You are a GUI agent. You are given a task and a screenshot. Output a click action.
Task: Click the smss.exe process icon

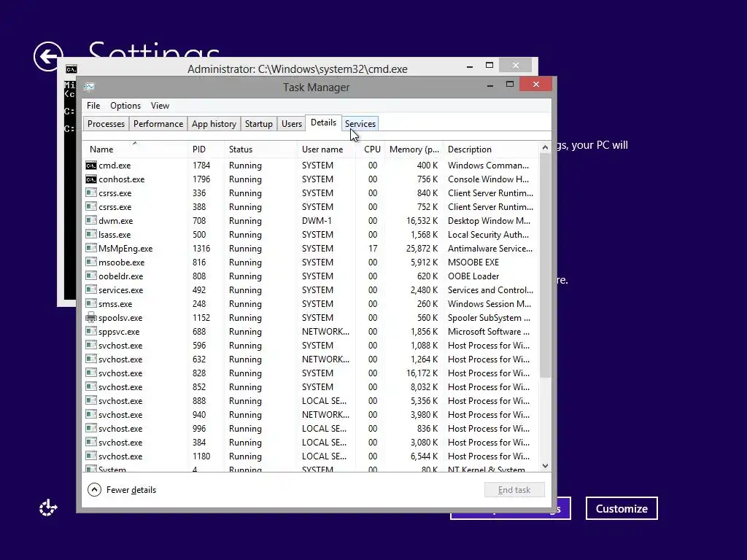[x=91, y=303]
